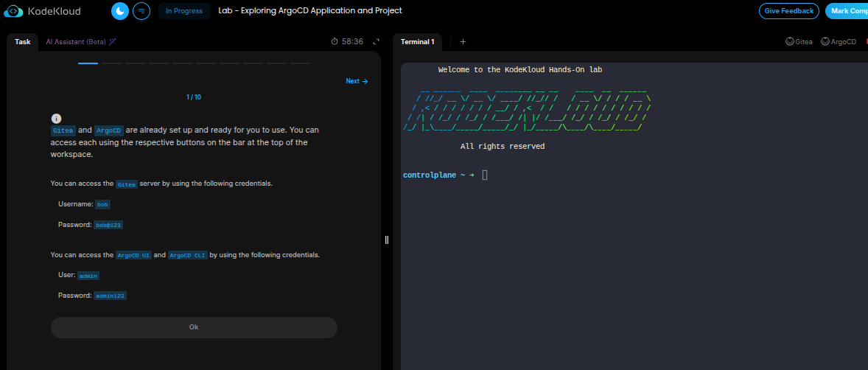
Task: Click the ArgoCD UI code label
Action: (x=133, y=255)
